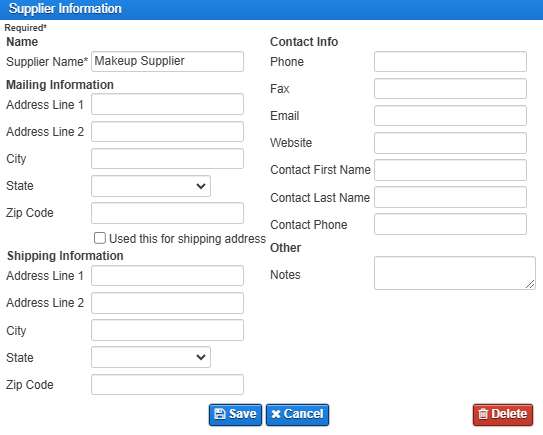Click the mailing City field
The width and height of the screenshot is (543, 435).
click(167, 159)
